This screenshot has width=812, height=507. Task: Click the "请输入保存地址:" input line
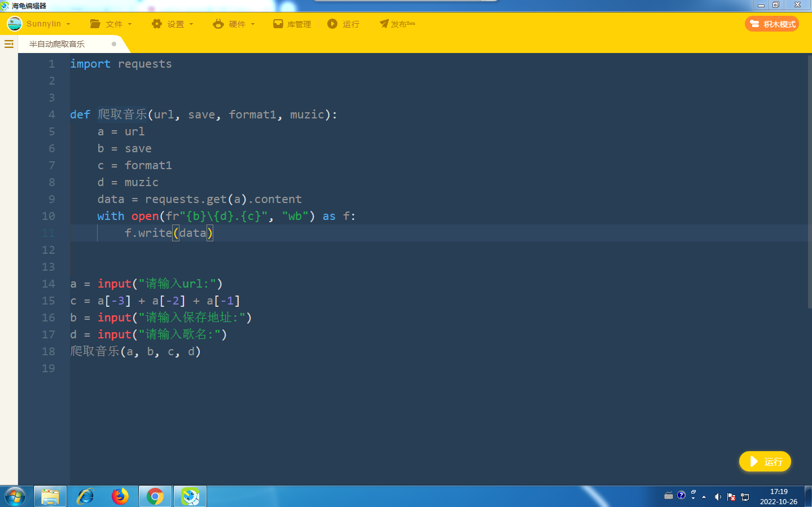coord(161,318)
